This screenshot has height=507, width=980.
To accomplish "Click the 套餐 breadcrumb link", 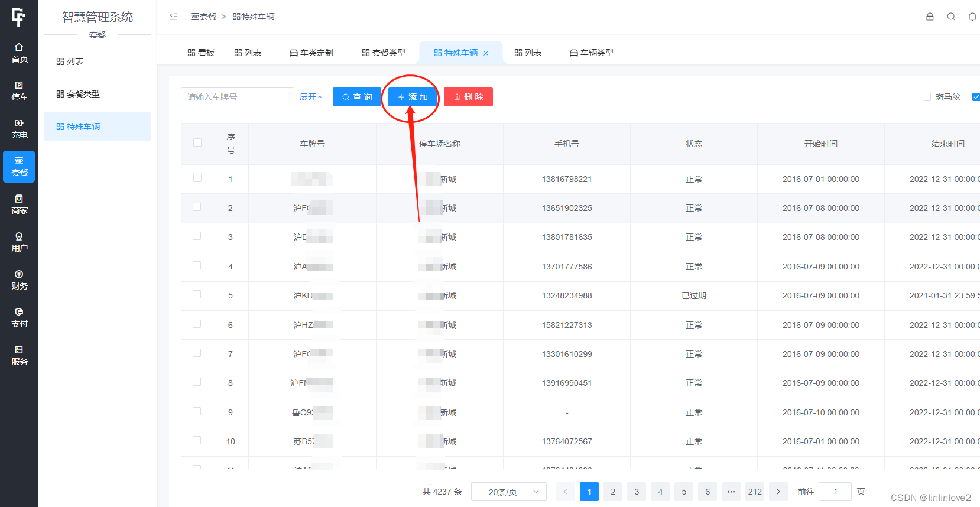I will (203, 17).
